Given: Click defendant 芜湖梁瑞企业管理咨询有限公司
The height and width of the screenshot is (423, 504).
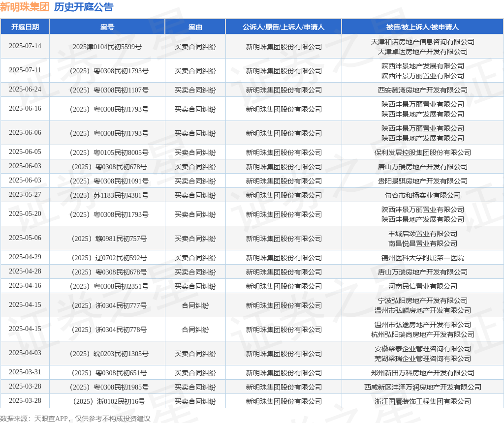Looking at the screenshot, I should pos(422,359).
